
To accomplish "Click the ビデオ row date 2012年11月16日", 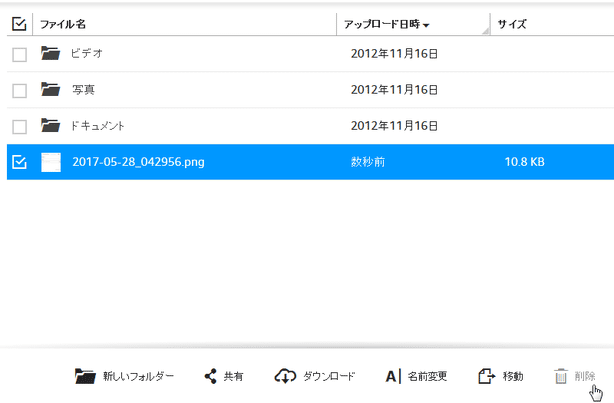I will 394,54.
